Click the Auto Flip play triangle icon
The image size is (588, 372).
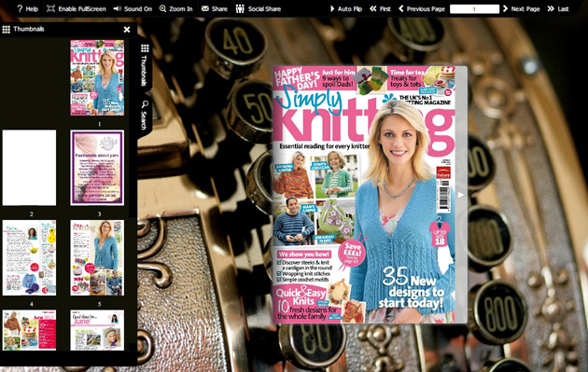332,8
